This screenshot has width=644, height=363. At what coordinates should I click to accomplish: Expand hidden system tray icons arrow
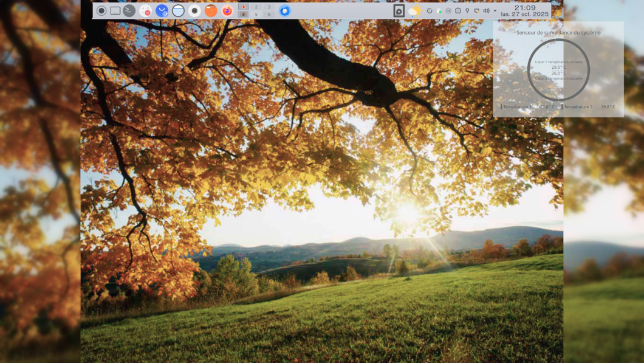tap(495, 11)
